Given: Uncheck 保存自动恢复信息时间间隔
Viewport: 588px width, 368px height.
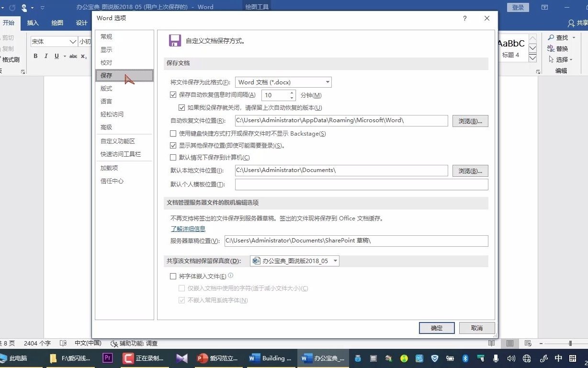Looking at the screenshot, I should pos(173,95).
